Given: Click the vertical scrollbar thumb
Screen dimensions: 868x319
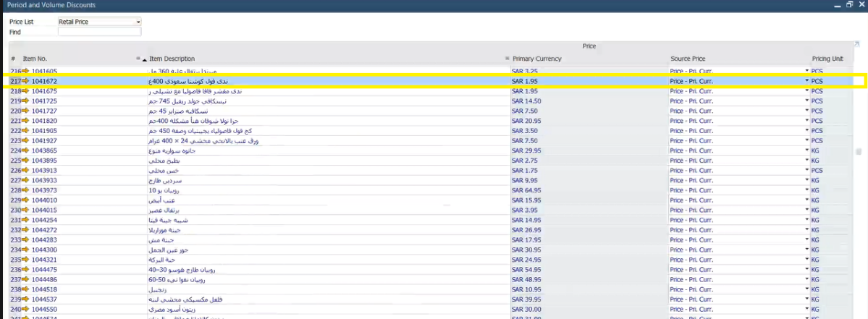Looking at the screenshot, I should click(x=859, y=151).
